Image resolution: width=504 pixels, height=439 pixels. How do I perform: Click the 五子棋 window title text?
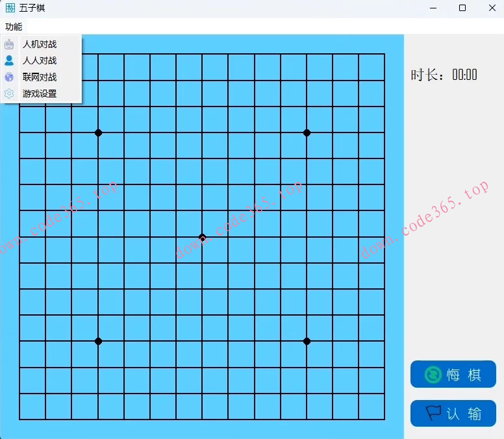point(32,8)
